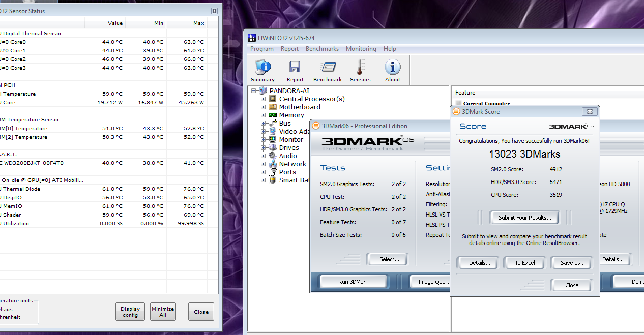Open the About info toolbar icon
The height and width of the screenshot is (335, 644).
pyautogui.click(x=392, y=67)
